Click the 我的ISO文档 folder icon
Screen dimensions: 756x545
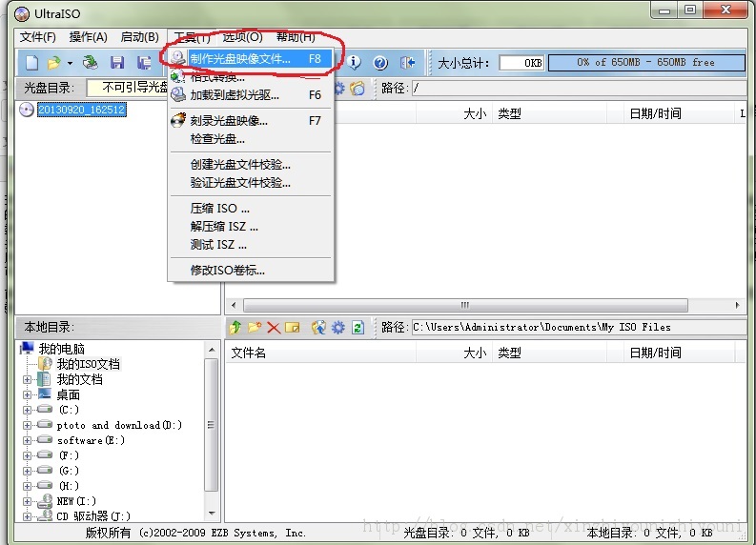pos(45,363)
